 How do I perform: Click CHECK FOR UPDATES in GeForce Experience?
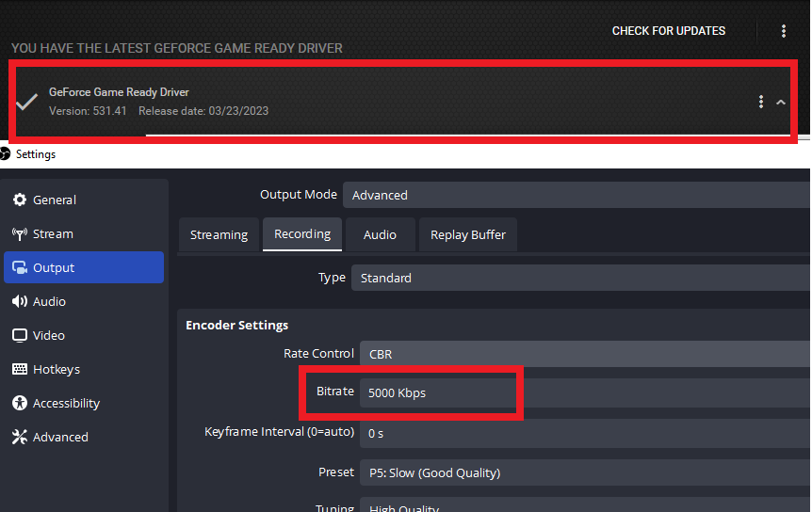[669, 31]
